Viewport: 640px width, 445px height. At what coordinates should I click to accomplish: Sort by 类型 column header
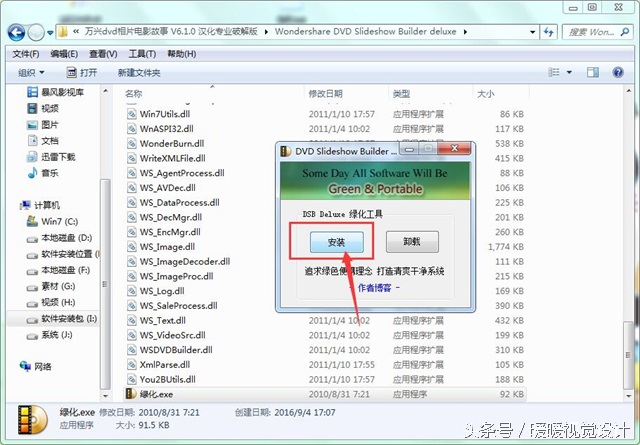click(401, 94)
